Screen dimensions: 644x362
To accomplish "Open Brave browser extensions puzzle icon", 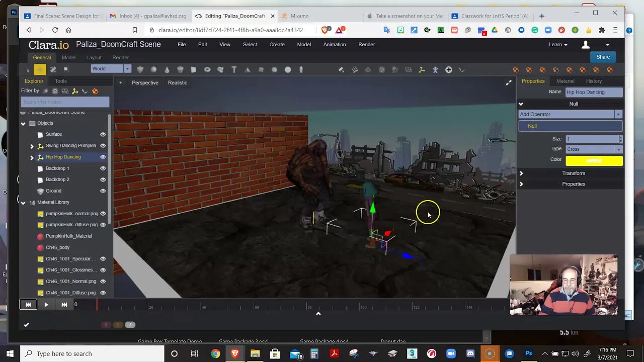I will click(602, 30).
